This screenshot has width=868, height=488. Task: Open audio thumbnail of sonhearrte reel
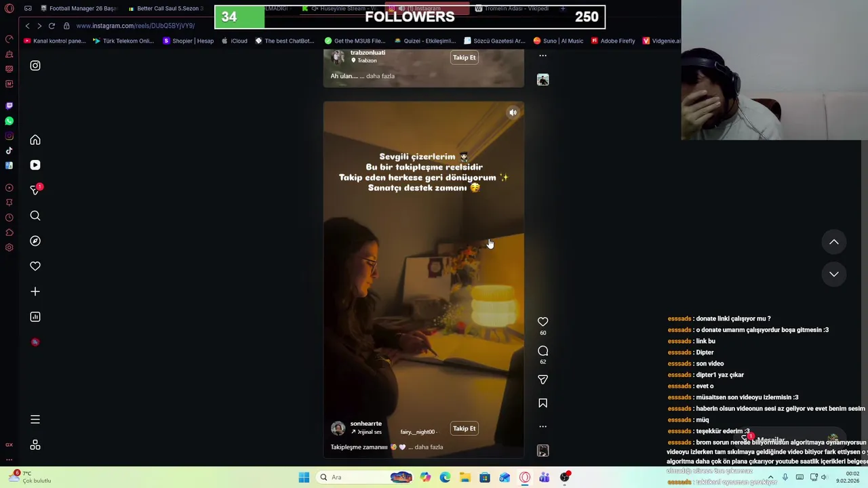click(x=542, y=451)
